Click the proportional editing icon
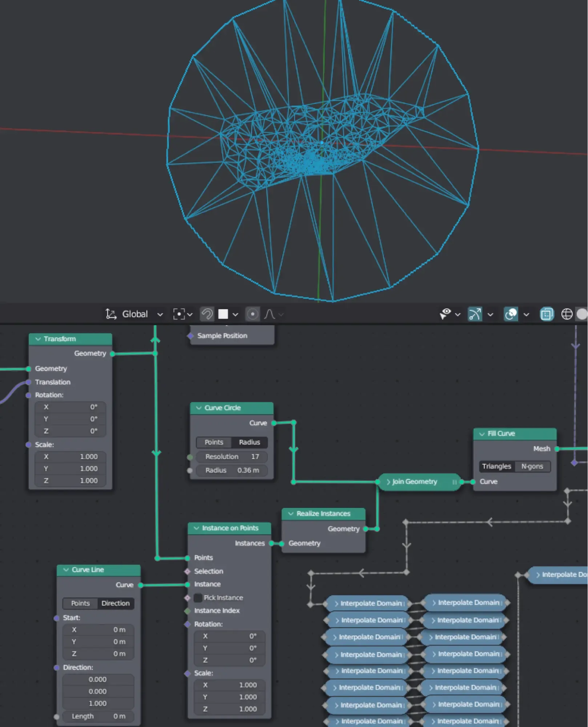This screenshot has width=588, height=727. (x=252, y=314)
